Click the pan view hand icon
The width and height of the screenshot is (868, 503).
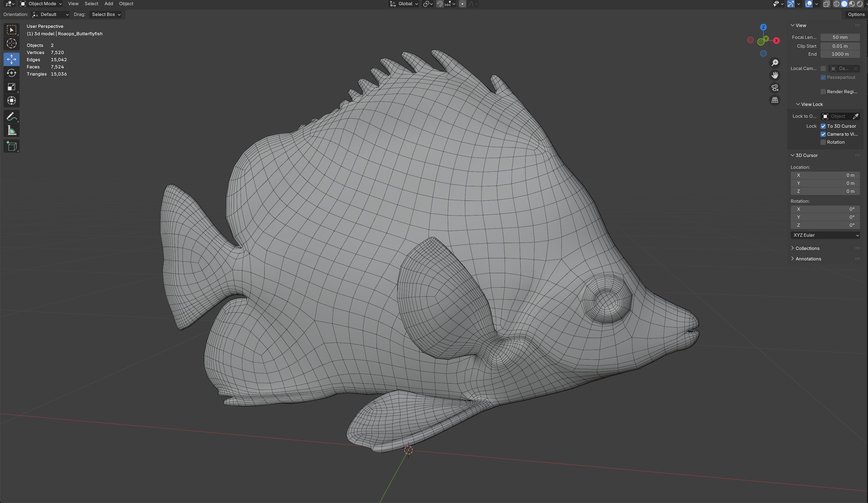[775, 75]
